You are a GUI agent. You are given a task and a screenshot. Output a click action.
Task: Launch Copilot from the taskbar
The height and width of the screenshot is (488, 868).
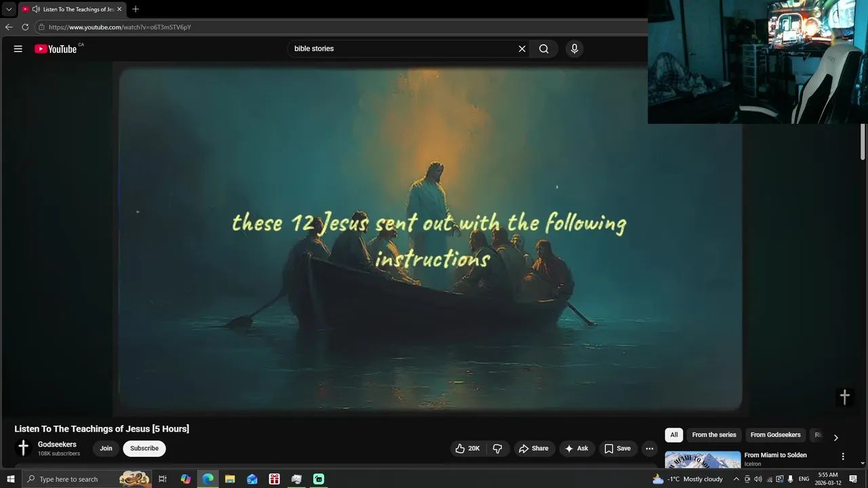click(186, 479)
